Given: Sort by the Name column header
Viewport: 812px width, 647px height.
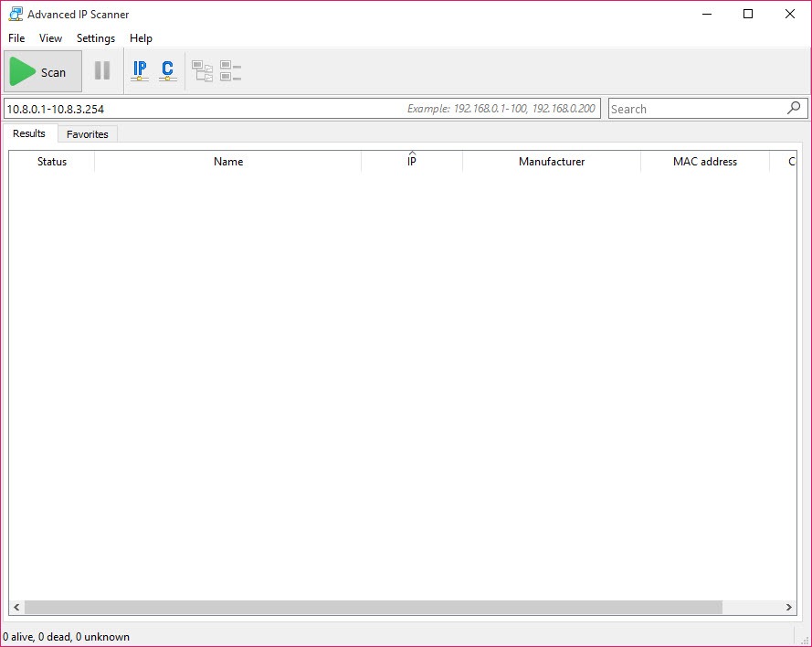Looking at the screenshot, I should [x=227, y=162].
